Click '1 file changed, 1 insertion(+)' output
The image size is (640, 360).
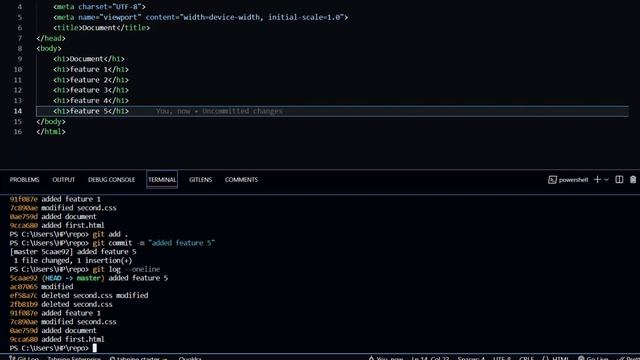pos(73,260)
